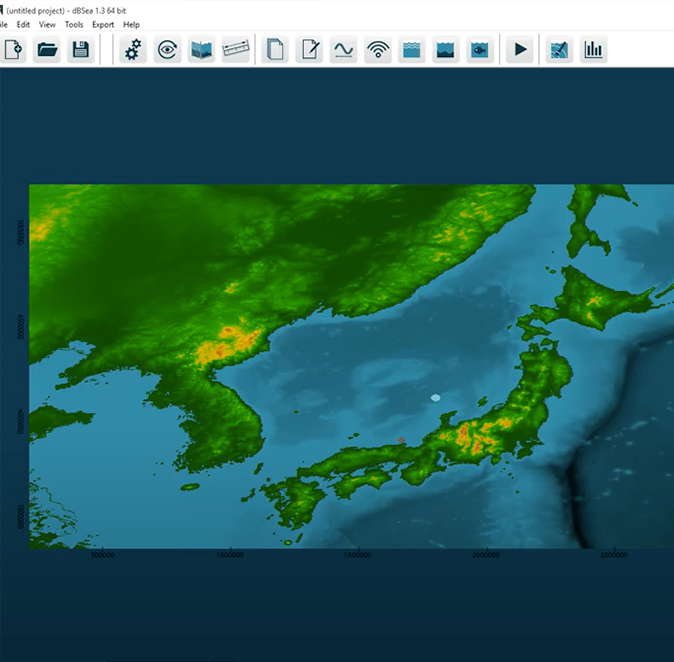The image size is (674, 662).
Task: Click the new project document icon
Action: coord(13,49)
